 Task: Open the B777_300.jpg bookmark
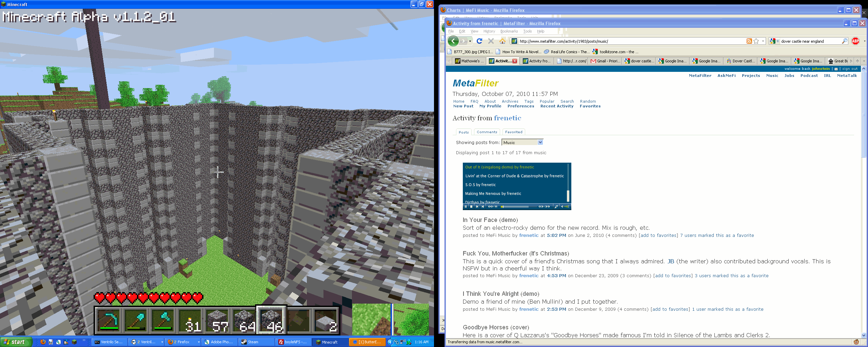pos(470,52)
